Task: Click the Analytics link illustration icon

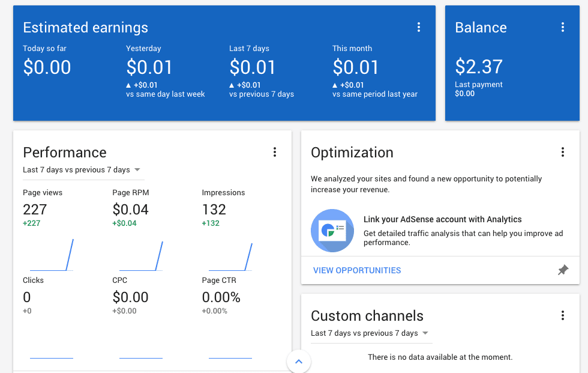Action: tap(332, 231)
